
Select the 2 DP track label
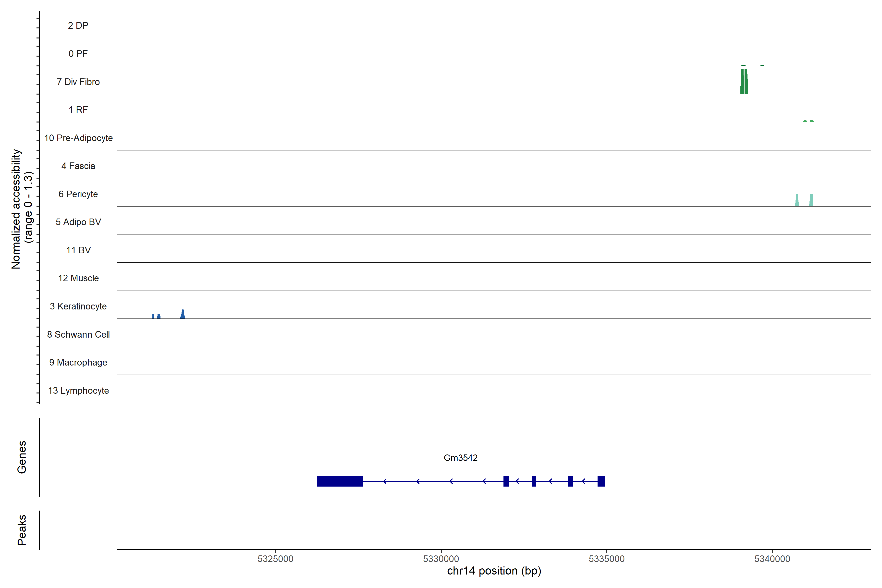(x=78, y=25)
